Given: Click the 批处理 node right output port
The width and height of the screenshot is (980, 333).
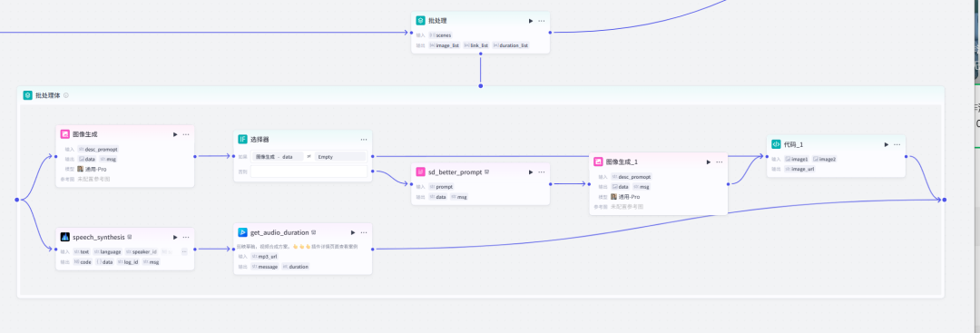Looking at the screenshot, I should tap(550, 33).
